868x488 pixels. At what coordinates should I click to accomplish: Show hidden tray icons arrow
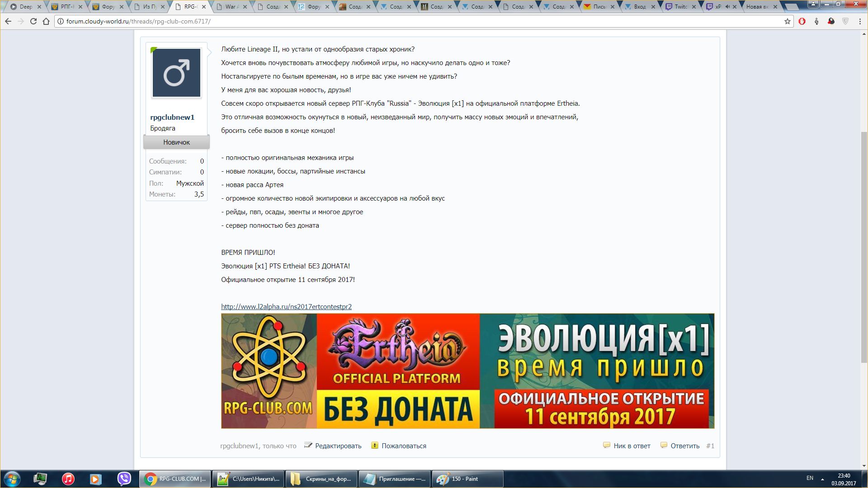[822, 479]
